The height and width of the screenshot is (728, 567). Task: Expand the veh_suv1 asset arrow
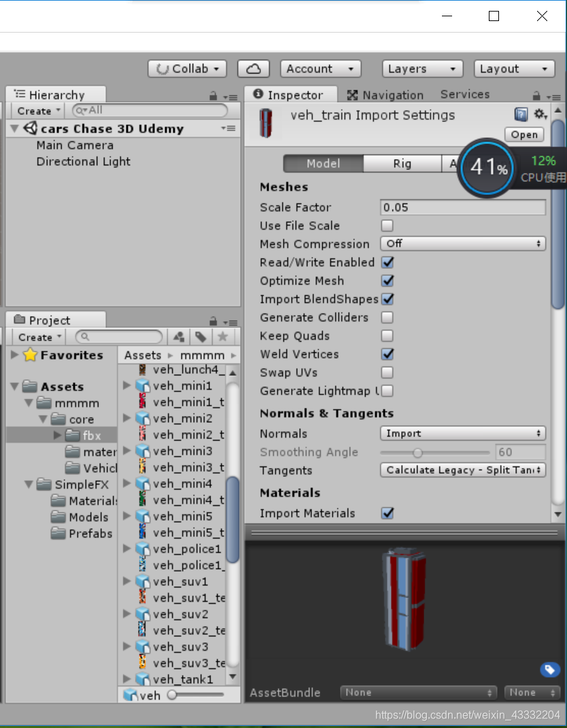tap(126, 581)
